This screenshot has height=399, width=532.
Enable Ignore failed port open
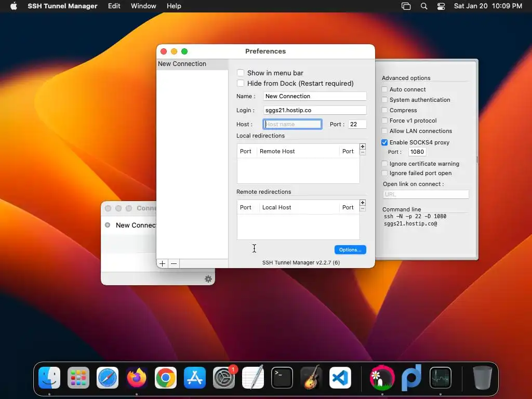tap(384, 173)
